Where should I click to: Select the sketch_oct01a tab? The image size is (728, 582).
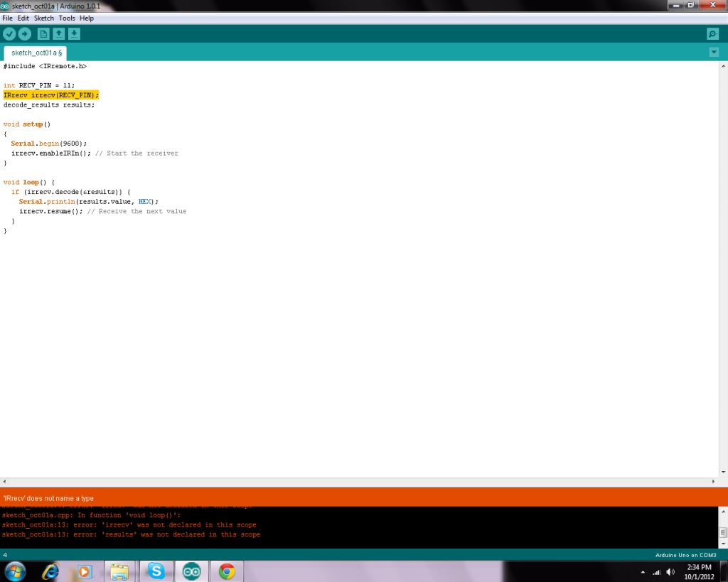[x=36, y=53]
